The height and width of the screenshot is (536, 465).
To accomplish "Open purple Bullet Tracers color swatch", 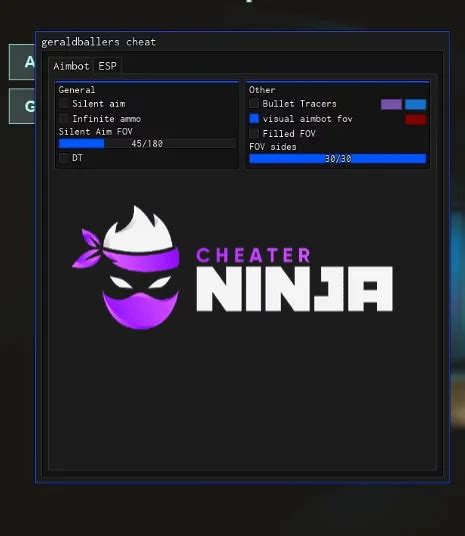I will [391, 104].
